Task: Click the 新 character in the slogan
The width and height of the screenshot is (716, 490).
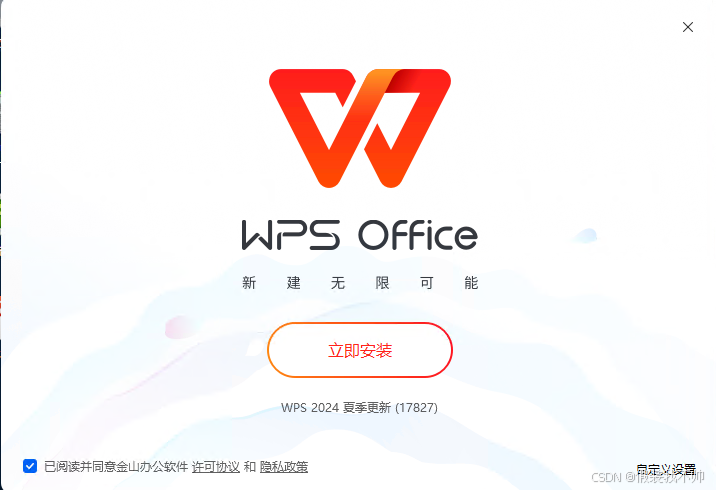Action: [x=249, y=283]
